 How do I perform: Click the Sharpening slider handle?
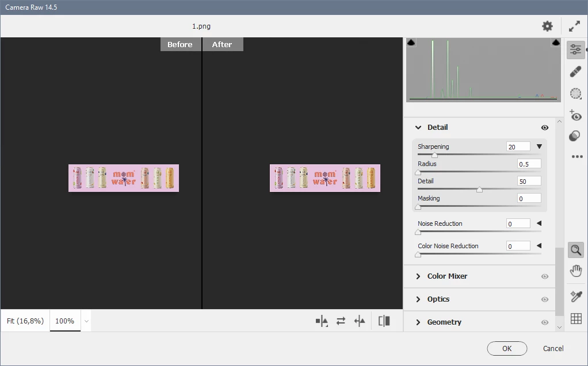[x=434, y=155]
